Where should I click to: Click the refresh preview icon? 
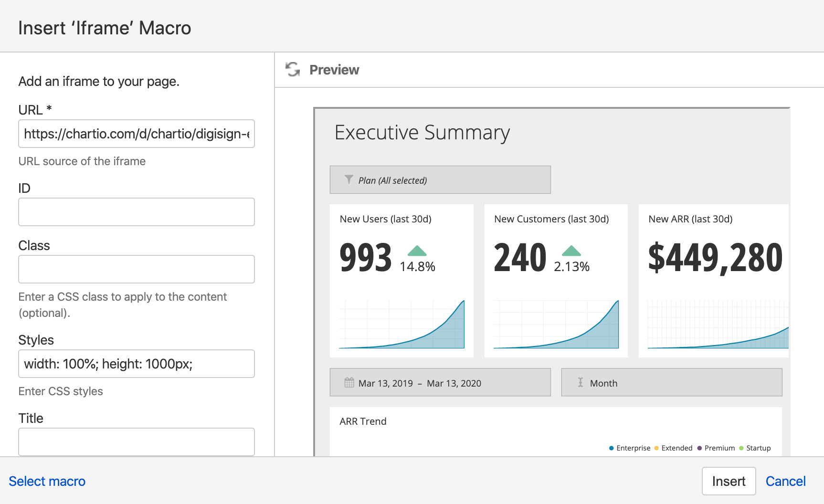click(293, 69)
